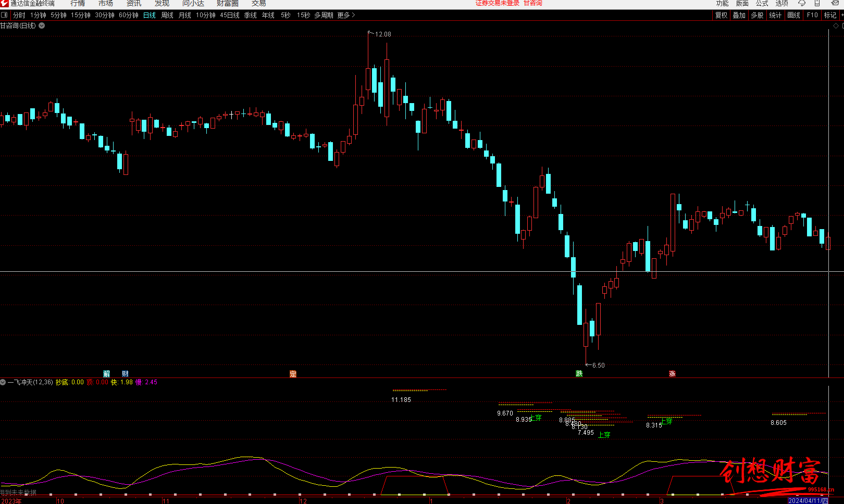Click the 抄底: 0.00 indicator value
Screen dimensions: 844x504
[70, 382]
